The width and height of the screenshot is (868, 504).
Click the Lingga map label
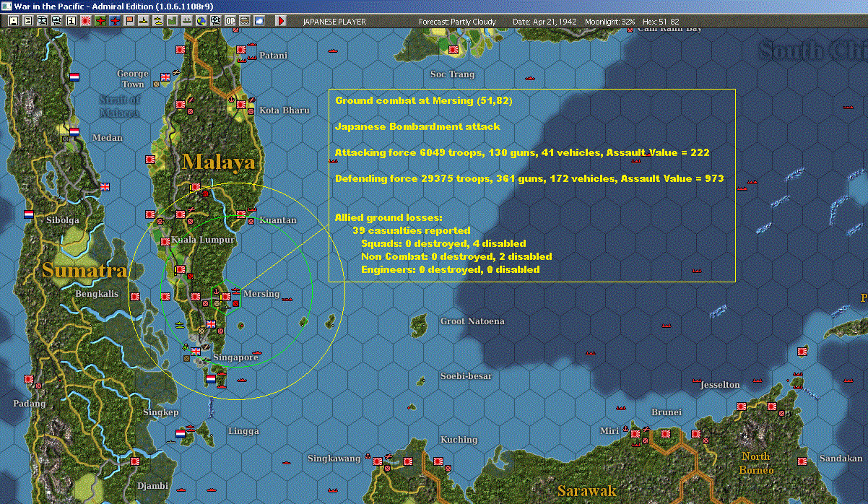pos(243,431)
